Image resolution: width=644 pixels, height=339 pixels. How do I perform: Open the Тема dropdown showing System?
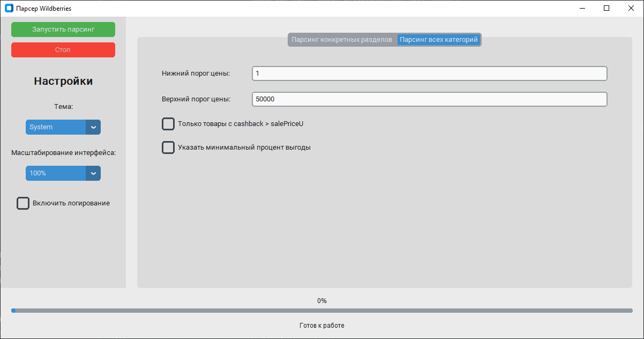(x=63, y=127)
